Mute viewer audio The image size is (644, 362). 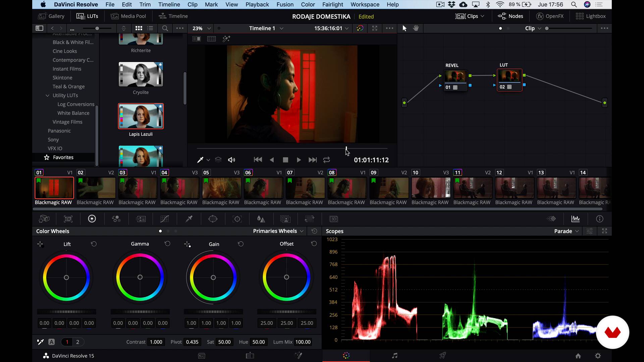click(x=231, y=160)
